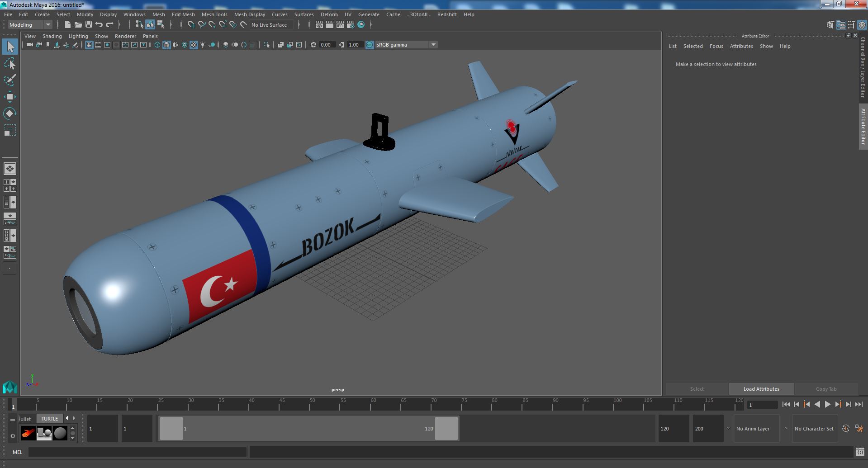Open the Edit Mesh menu
This screenshot has height=468, width=868.
pyautogui.click(x=183, y=14)
